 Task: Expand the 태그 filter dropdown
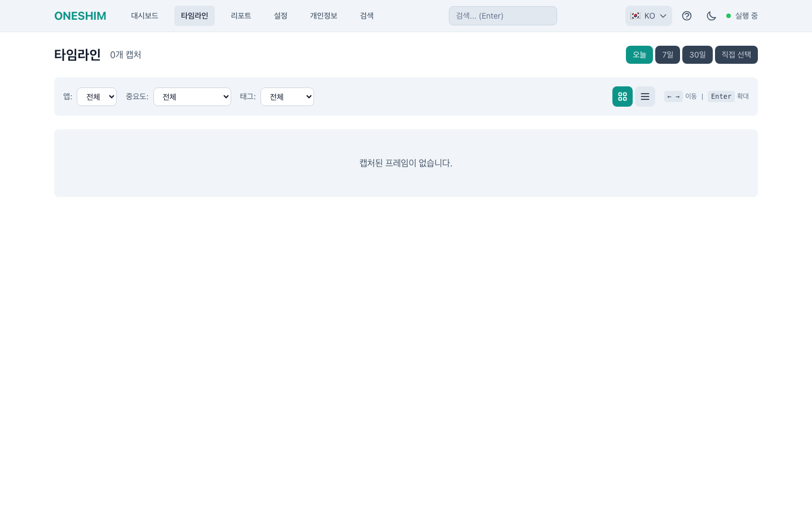pyautogui.click(x=287, y=97)
